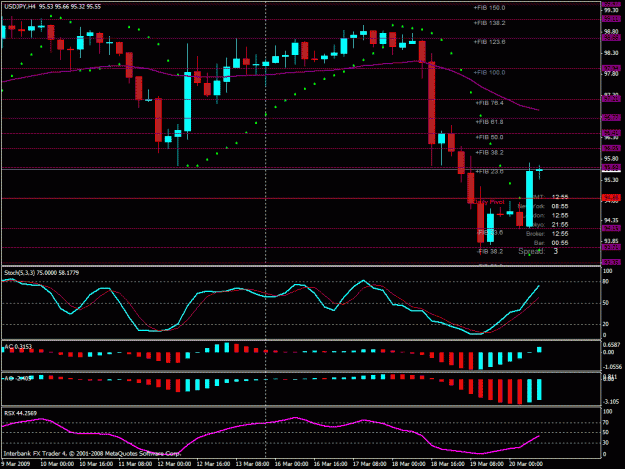Click the 9 Mar 2009 date label
This screenshot has height=469, width=625.
16,464
